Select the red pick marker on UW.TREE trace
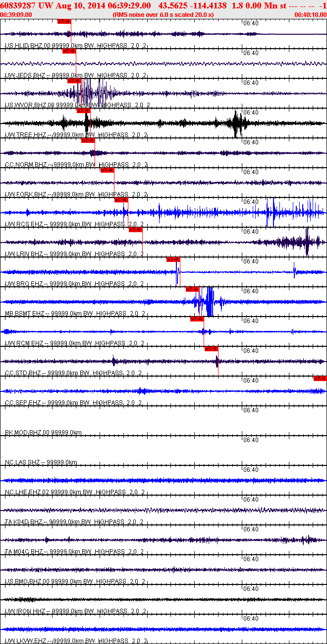 pos(84,111)
